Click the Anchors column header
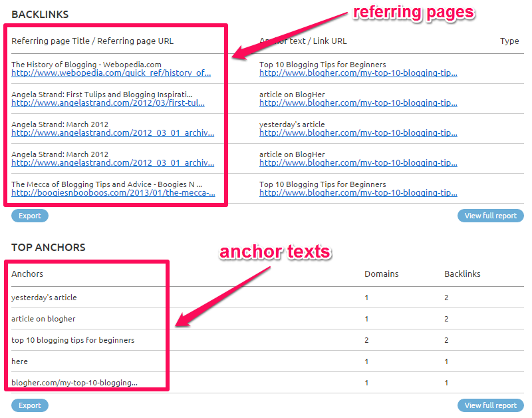 [x=27, y=274]
